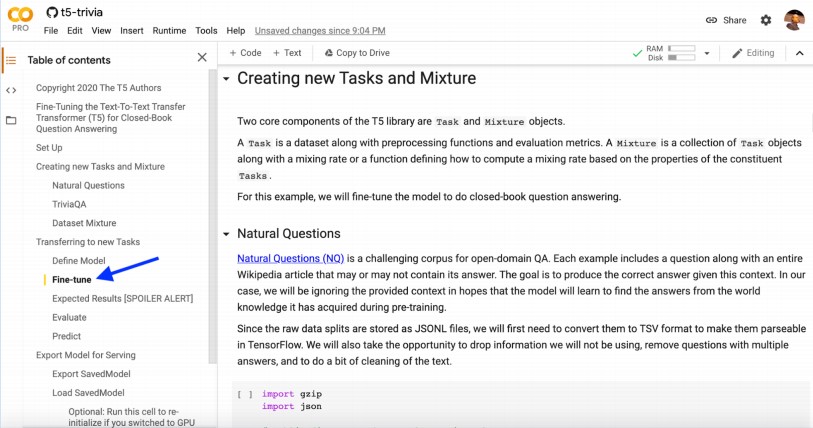813x428 pixels.
Task: Open the Runtime menu
Action: [169, 31]
